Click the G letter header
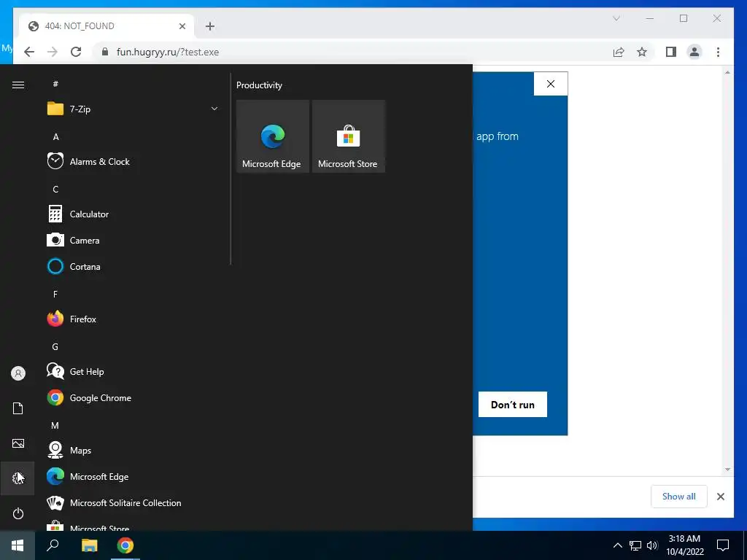Image resolution: width=747 pixels, height=560 pixels. point(55,346)
